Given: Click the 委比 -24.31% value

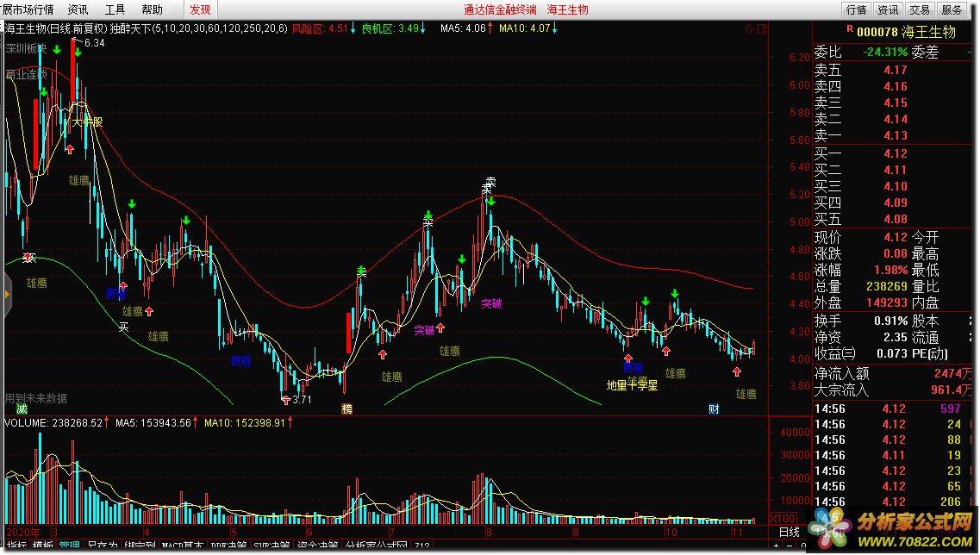Looking at the screenshot, I should (x=884, y=52).
